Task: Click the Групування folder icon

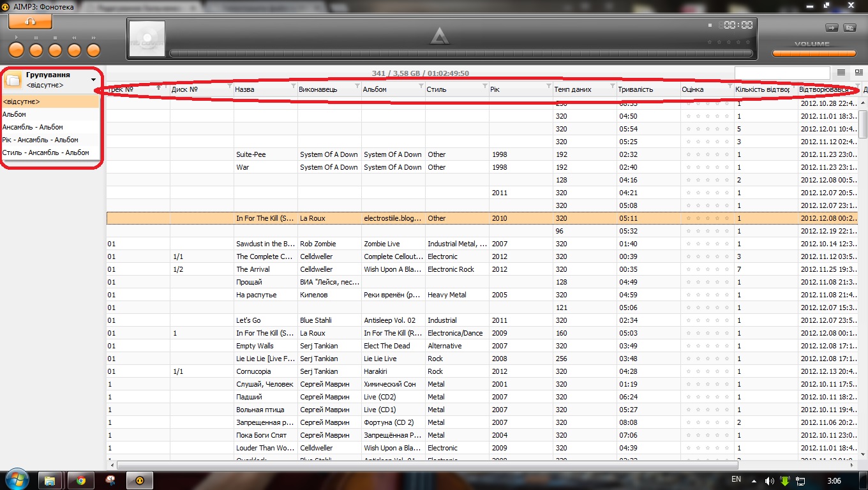Action: (x=13, y=80)
